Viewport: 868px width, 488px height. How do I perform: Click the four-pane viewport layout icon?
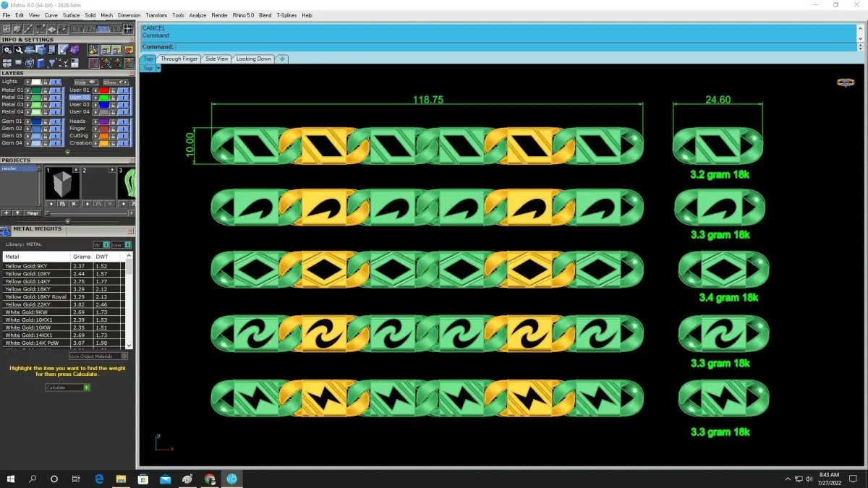[7, 63]
